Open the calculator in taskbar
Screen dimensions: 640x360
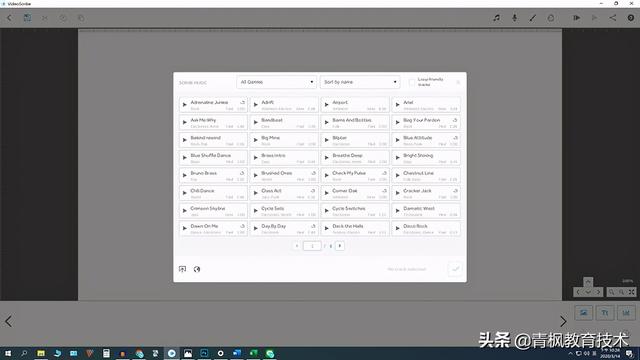point(106,353)
